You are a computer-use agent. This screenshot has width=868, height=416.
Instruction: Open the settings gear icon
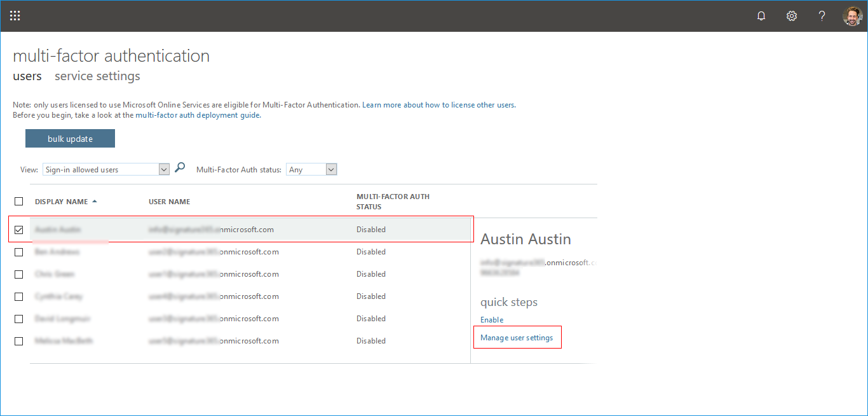click(x=792, y=16)
